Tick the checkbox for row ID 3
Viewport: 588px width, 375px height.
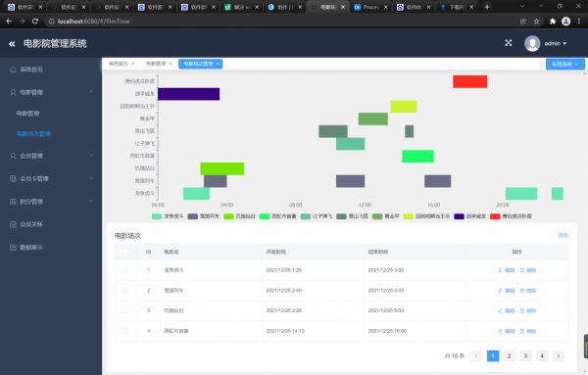point(125,310)
